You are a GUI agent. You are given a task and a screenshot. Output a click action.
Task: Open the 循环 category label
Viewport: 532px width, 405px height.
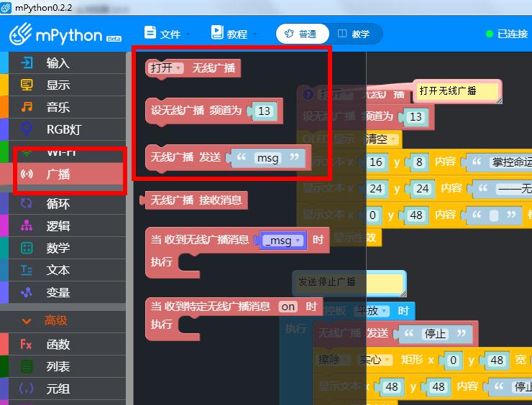click(58, 204)
